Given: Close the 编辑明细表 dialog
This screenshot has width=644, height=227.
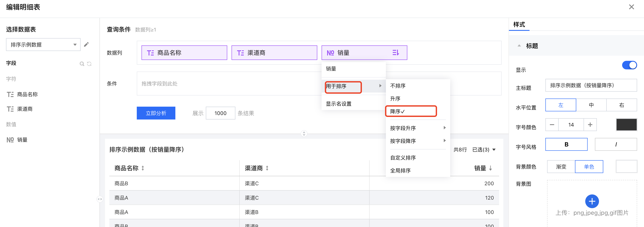Looking at the screenshot, I should [632, 7].
